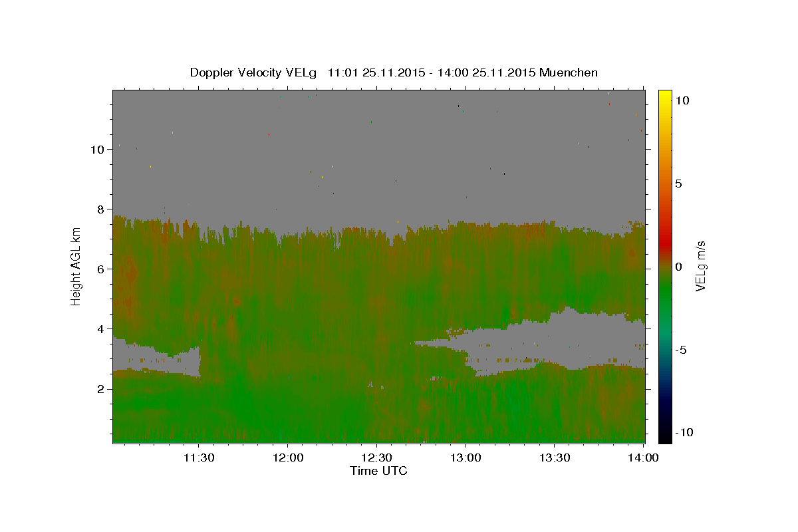
Task: Click the 'Height AGL km' axis title
Action: [x=76, y=266]
